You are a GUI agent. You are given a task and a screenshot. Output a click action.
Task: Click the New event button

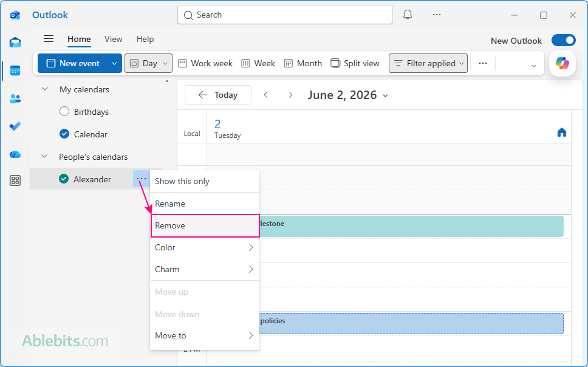click(x=73, y=63)
